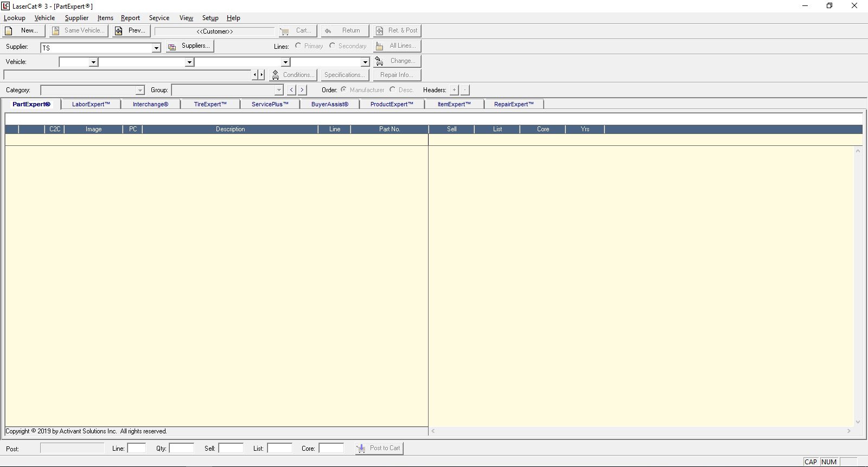This screenshot has width=868, height=467.
Task: Expand the first Vehicle dropdown
Action: point(93,62)
